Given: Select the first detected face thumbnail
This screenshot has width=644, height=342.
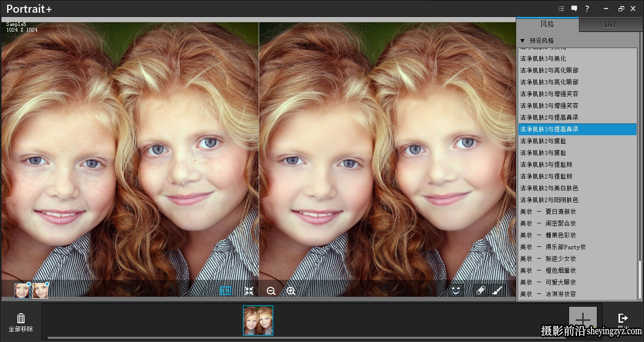Looking at the screenshot, I should 22,291.
